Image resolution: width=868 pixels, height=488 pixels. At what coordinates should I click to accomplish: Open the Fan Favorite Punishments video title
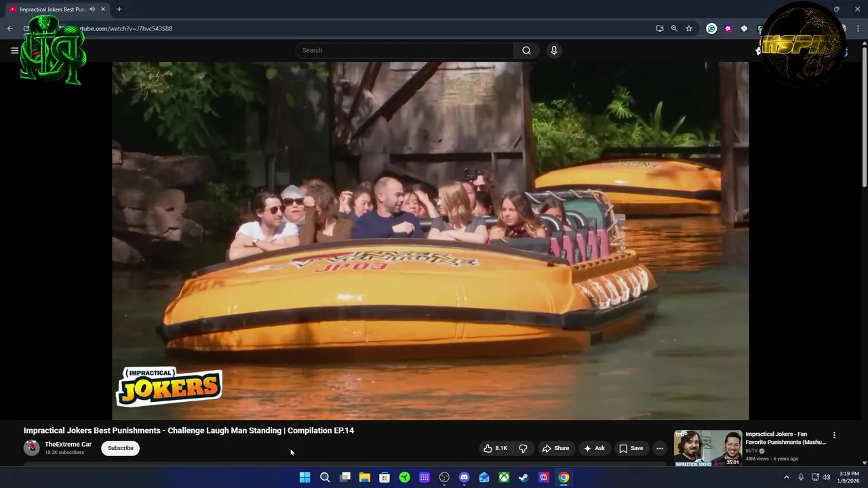785,438
